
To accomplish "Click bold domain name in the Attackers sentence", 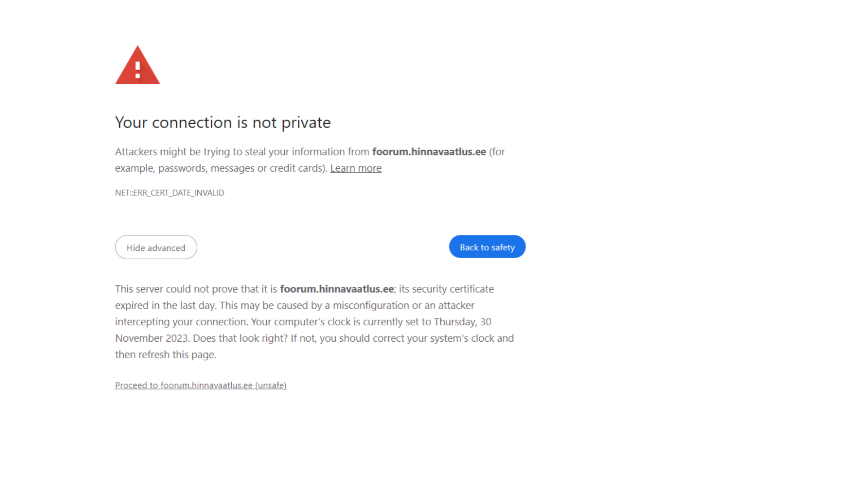I will coord(429,152).
